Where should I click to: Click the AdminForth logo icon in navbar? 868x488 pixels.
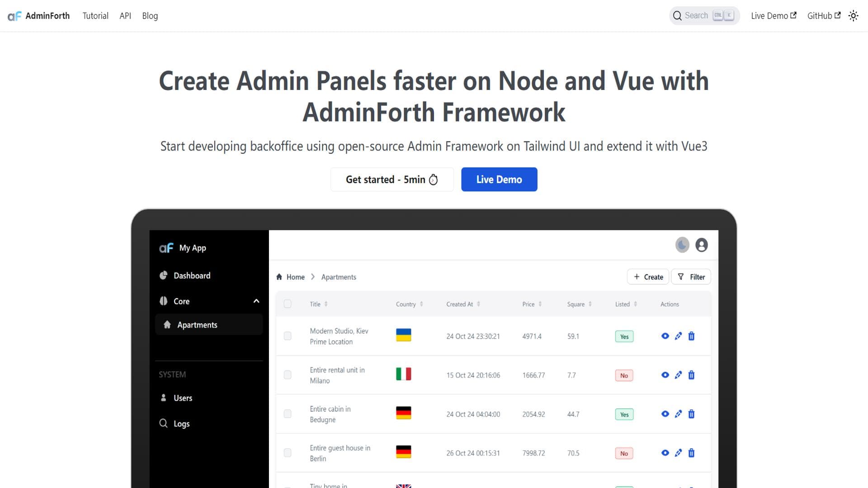point(14,16)
